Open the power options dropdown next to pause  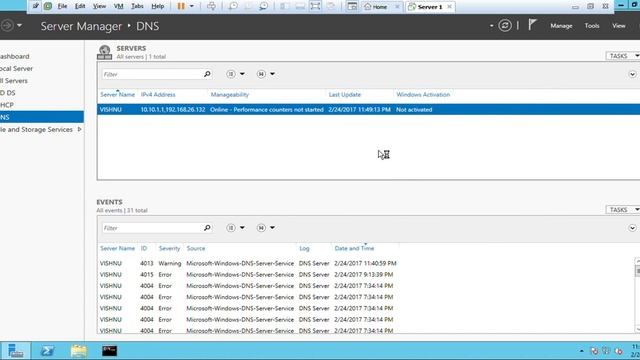point(191,6)
